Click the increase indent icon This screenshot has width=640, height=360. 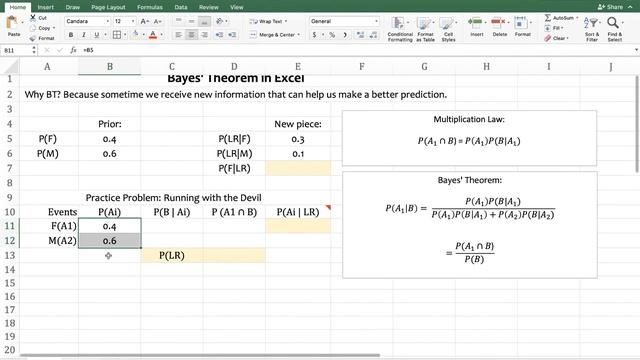click(x=232, y=35)
